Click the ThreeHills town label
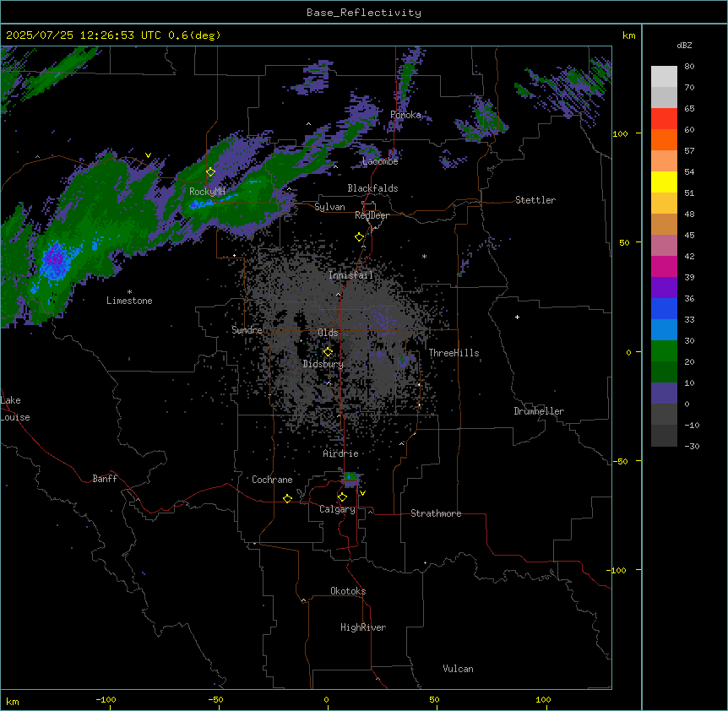The image size is (728, 711). (x=454, y=353)
